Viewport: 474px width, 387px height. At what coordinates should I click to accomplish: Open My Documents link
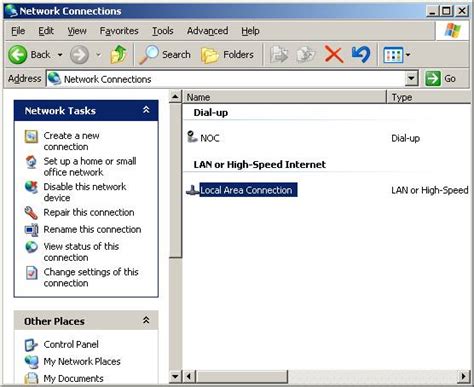74,379
